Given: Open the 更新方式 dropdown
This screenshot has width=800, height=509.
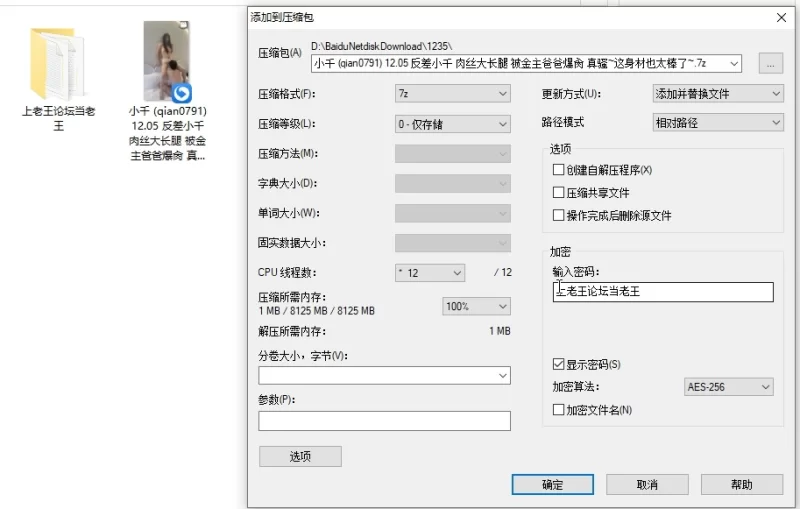Looking at the screenshot, I should pyautogui.click(x=716, y=94).
